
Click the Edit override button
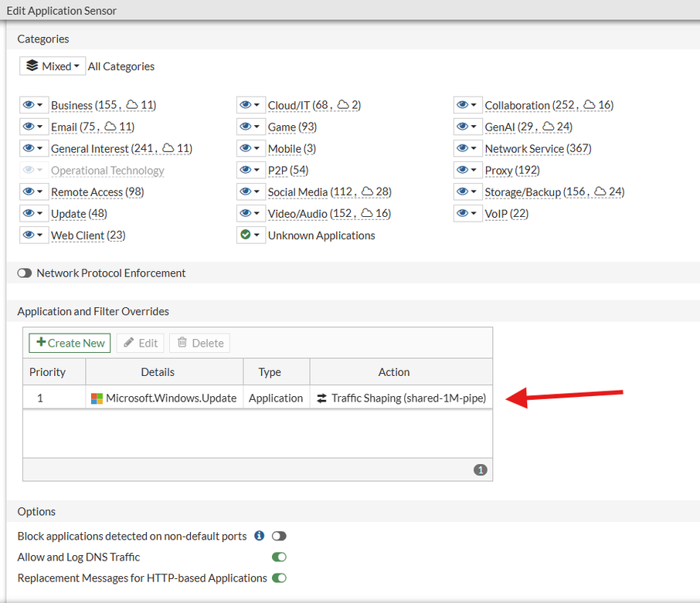point(140,343)
